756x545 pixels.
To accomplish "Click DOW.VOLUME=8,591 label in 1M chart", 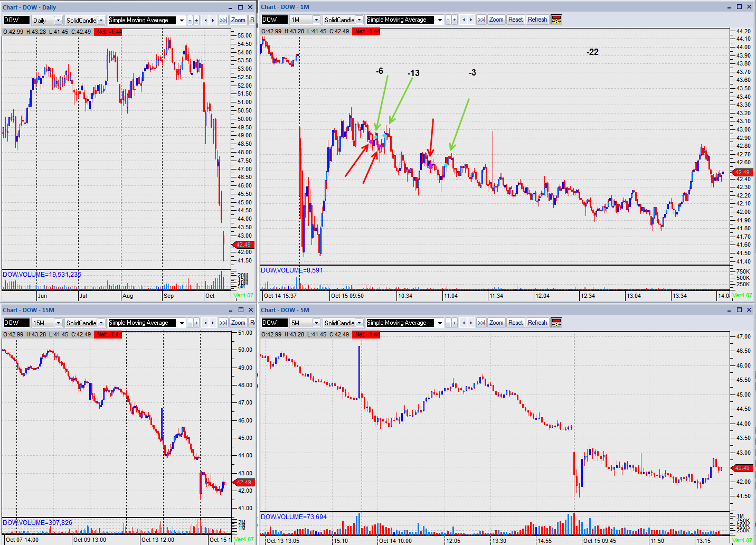I will [x=292, y=270].
